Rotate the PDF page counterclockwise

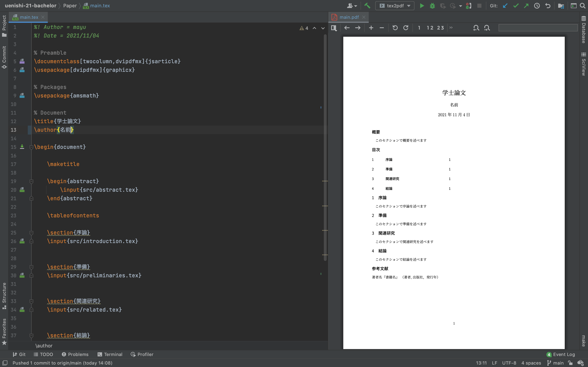[395, 28]
